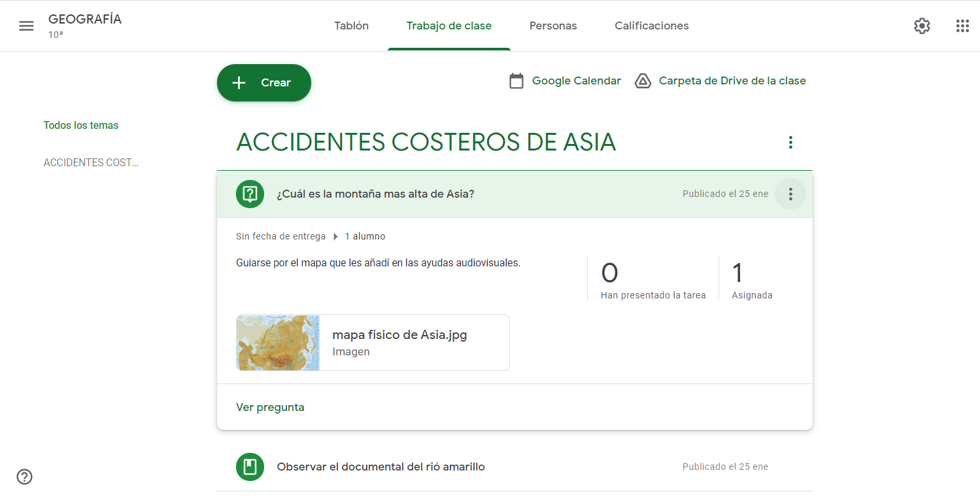The width and height of the screenshot is (980, 498).
Task: Open class settings gear icon
Action: tap(922, 26)
